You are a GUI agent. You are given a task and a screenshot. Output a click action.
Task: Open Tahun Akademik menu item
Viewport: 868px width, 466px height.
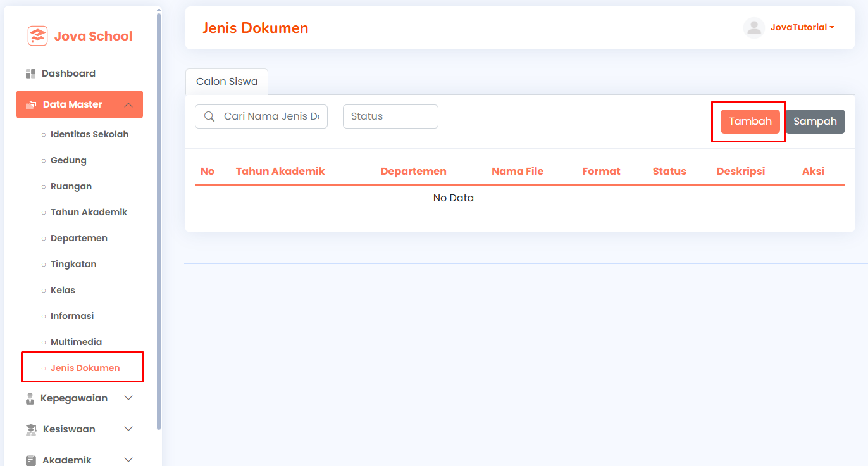[x=89, y=212]
